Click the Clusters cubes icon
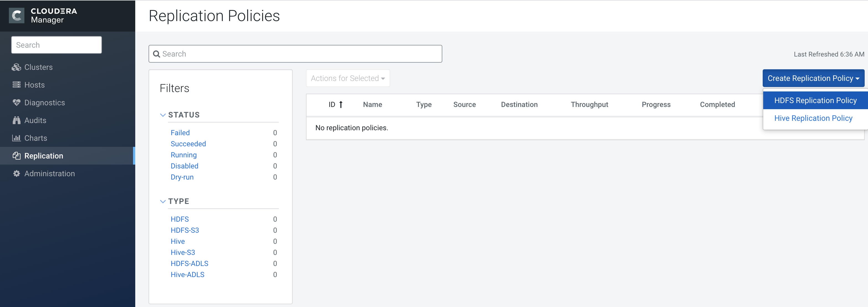 [16, 67]
